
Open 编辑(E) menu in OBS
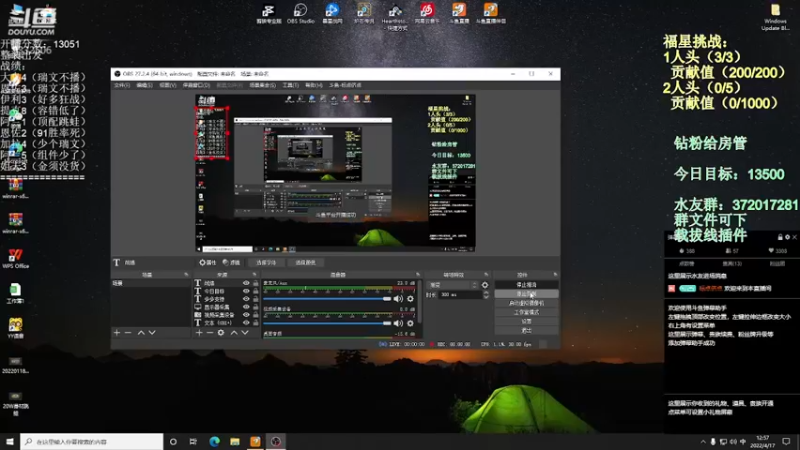[144, 85]
